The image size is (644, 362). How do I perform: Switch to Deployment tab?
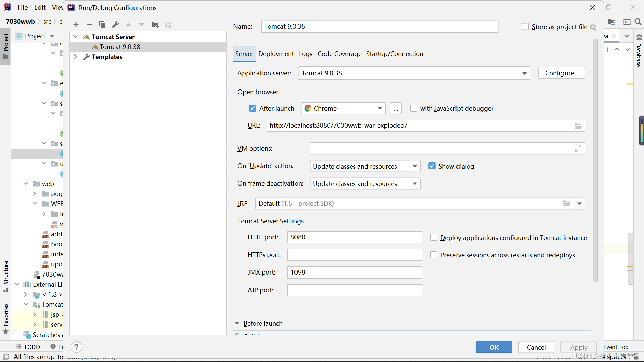(276, 54)
